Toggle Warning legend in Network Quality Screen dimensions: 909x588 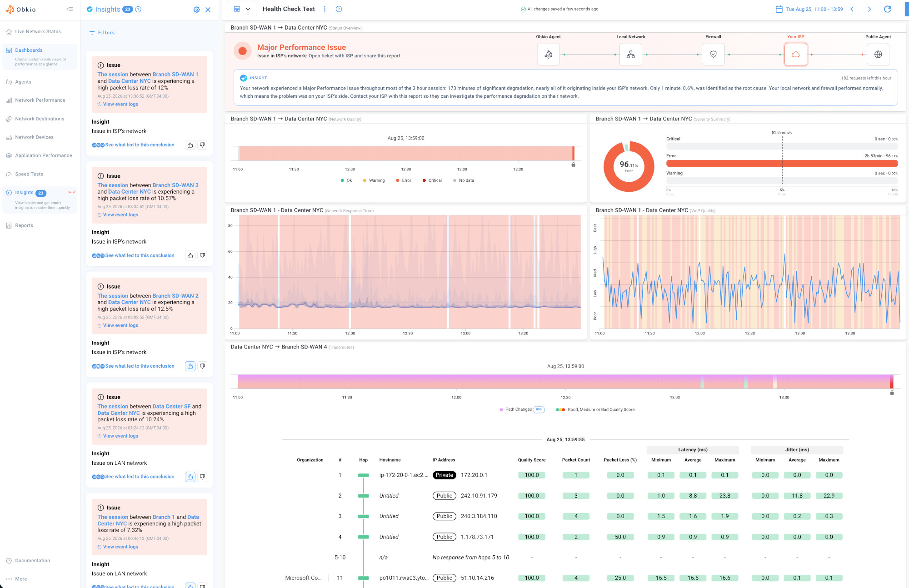click(374, 181)
